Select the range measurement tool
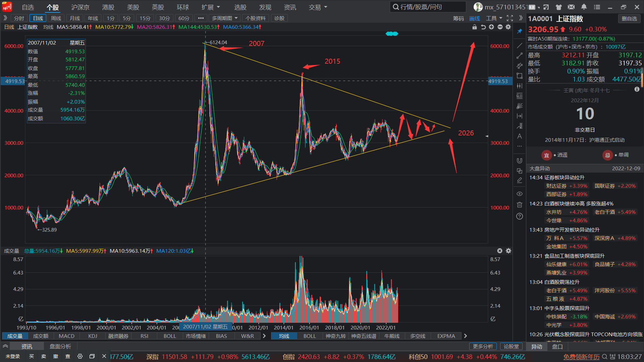 520,116
